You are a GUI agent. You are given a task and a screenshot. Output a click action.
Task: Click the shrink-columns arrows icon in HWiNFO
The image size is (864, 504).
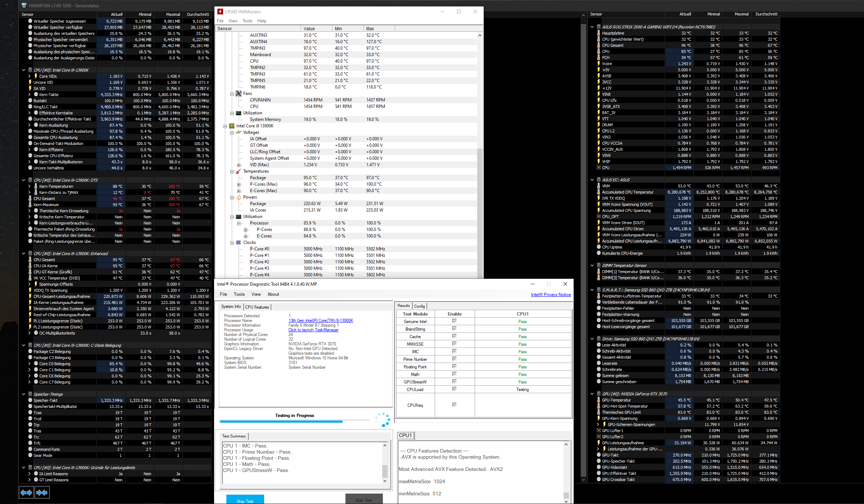42,492
